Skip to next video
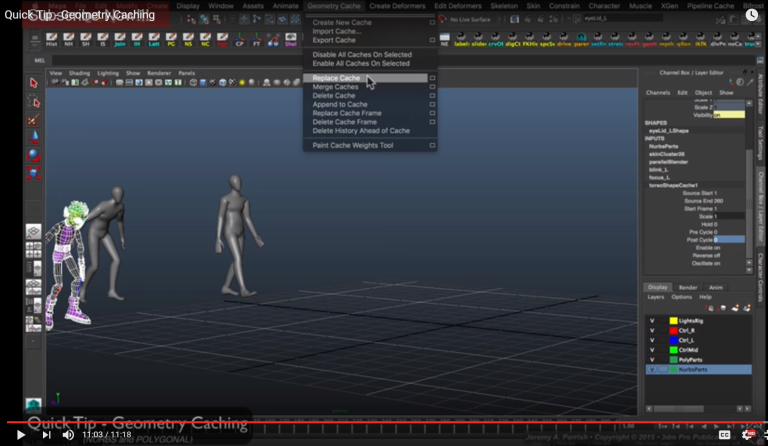768x446 pixels. (46, 435)
